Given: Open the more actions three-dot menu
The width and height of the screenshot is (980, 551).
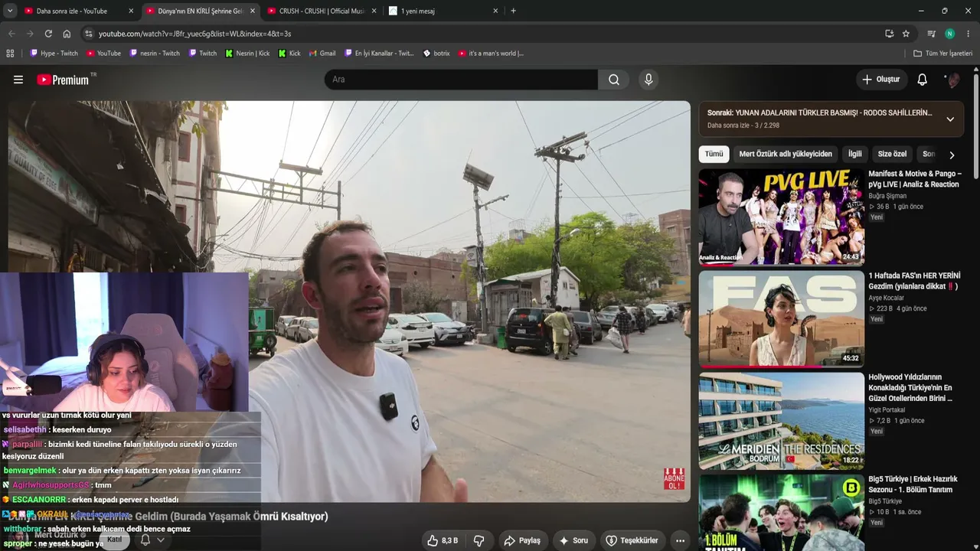Looking at the screenshot, I should 680,540.
